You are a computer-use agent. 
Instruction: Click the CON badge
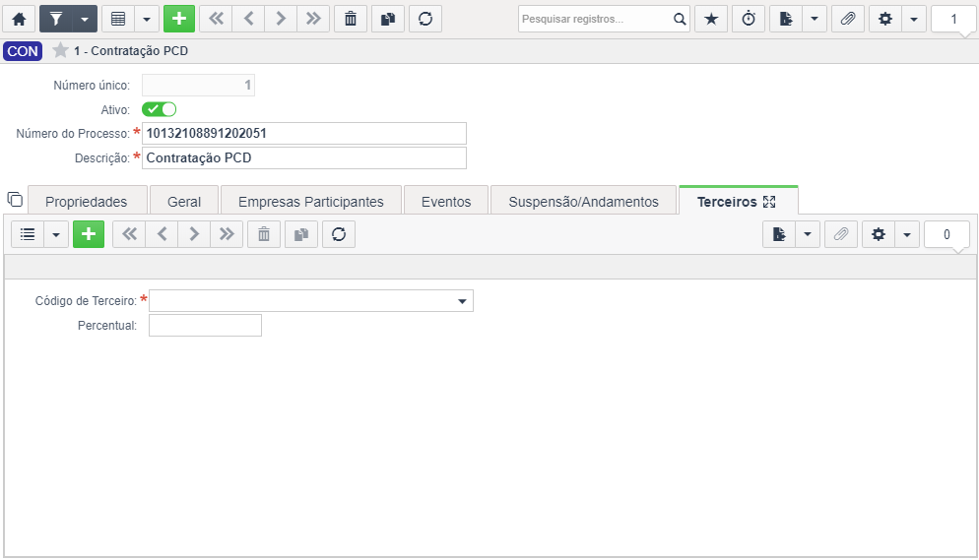point(23,51)
